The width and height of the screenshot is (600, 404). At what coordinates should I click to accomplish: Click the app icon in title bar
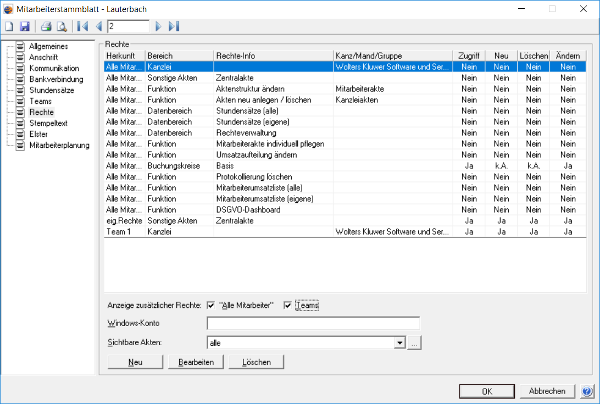point(8,9)
